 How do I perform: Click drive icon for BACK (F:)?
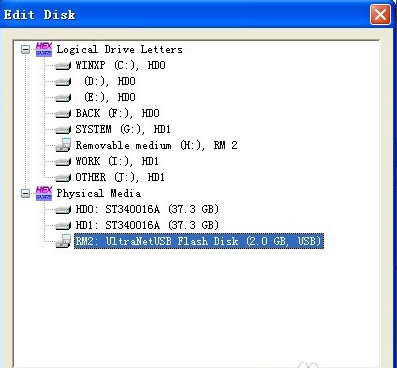63,114
